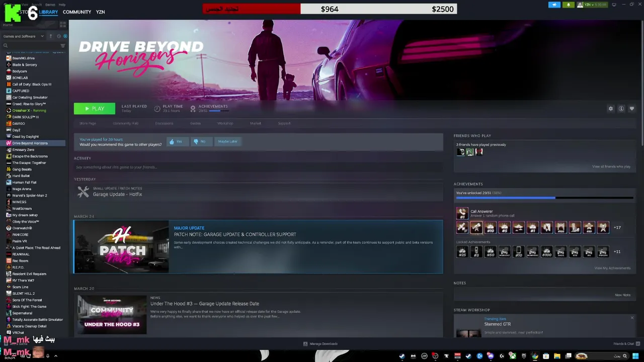
Task: Open the Steam announcements megaphone icon
Action: (554, 5)
